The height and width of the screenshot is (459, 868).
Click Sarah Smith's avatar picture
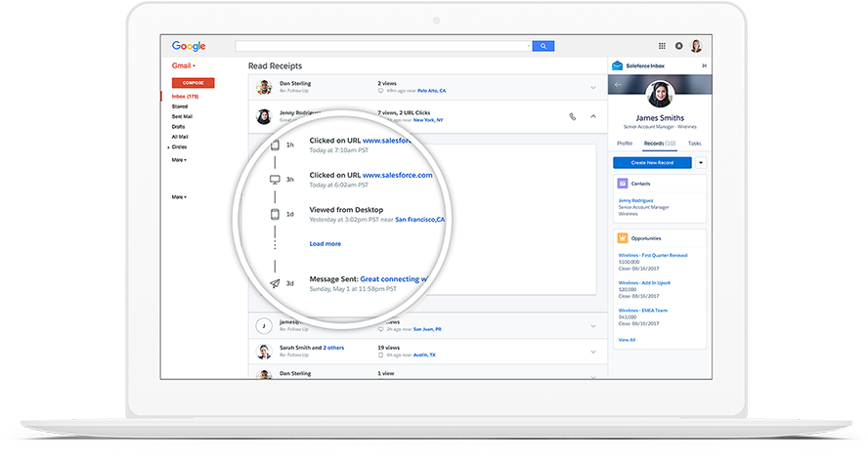tap(264, 352)
